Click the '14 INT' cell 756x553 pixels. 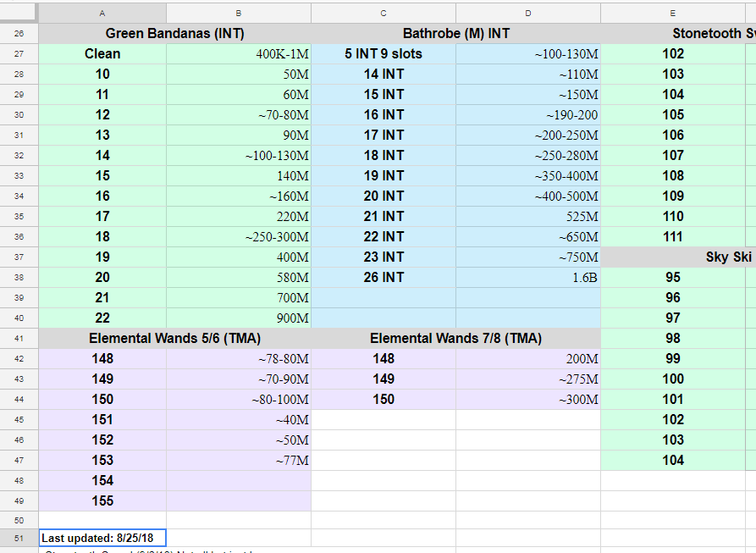coord(384,75)
